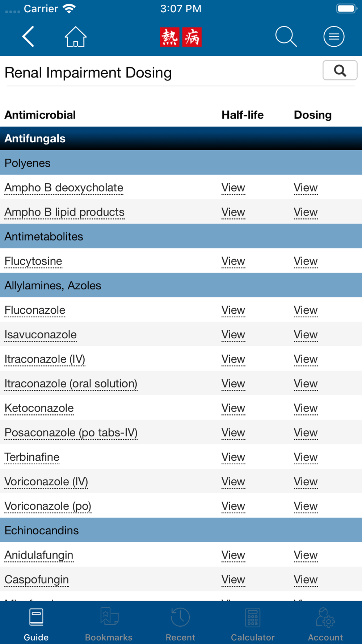
Task: View half-life for Flucytosine
Action: pos(233,261)
